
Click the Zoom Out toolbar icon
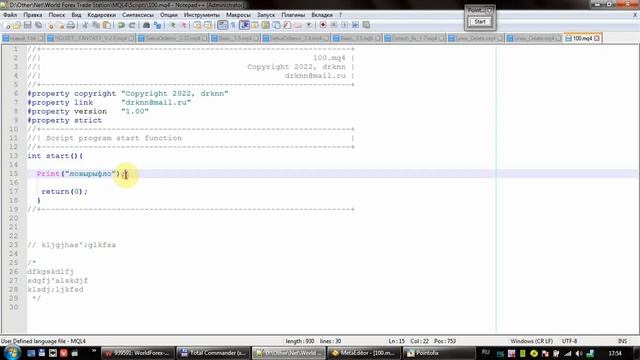183,25
